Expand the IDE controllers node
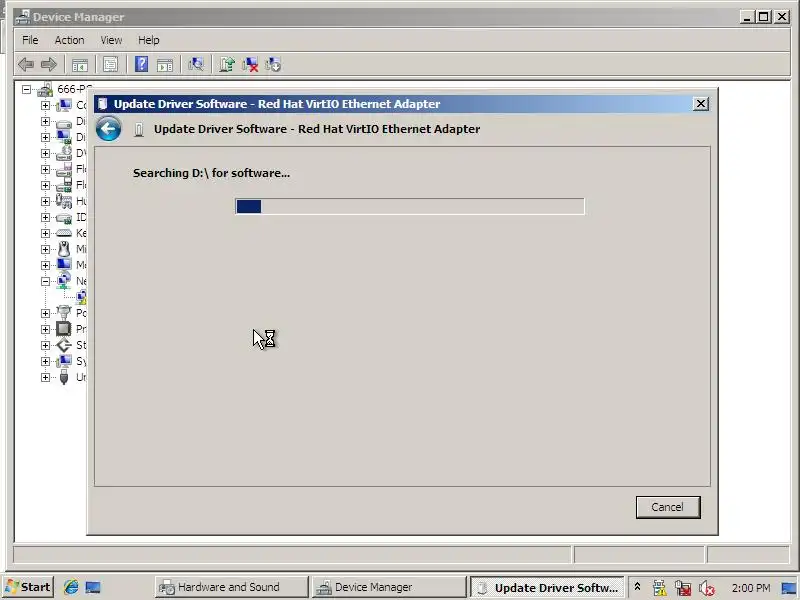Viewport: 800px width, 600px height. point(45,217)
